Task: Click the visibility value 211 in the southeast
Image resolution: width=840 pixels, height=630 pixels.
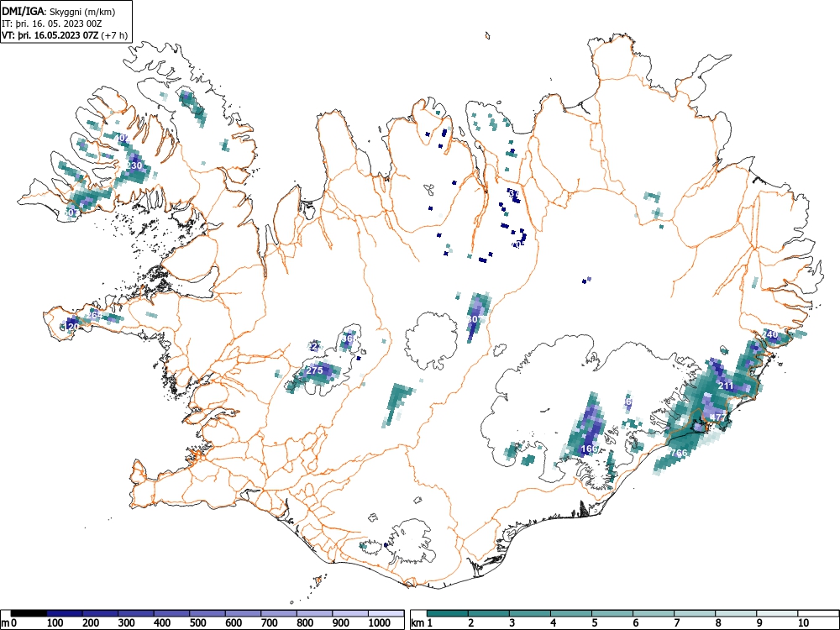Action: [x=726, y=386]
